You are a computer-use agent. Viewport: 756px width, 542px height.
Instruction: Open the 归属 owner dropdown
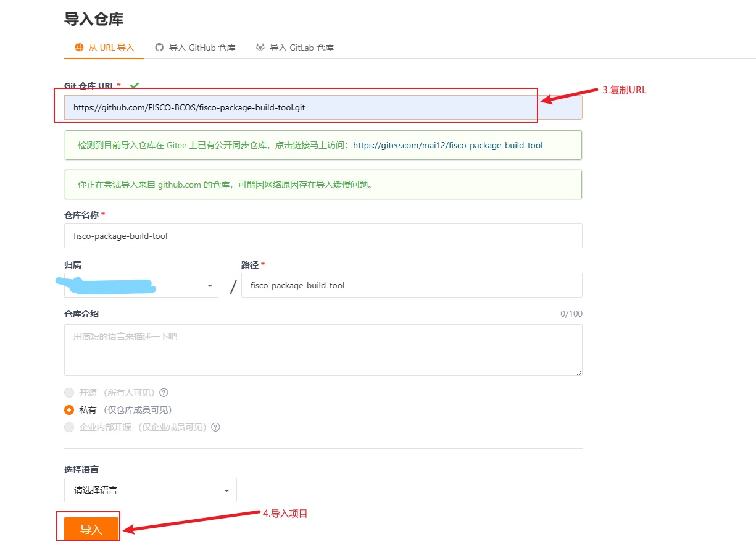click(141, 285)
